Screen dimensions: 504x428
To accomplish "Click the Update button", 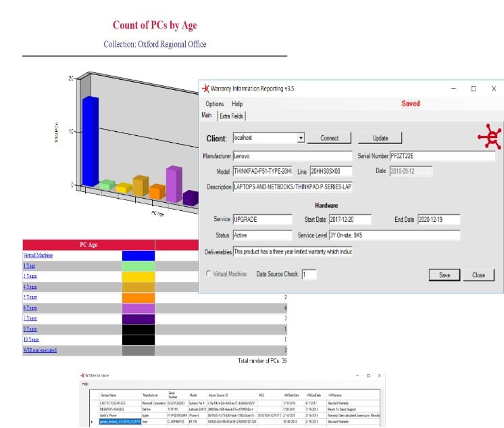I will (380, 138).
